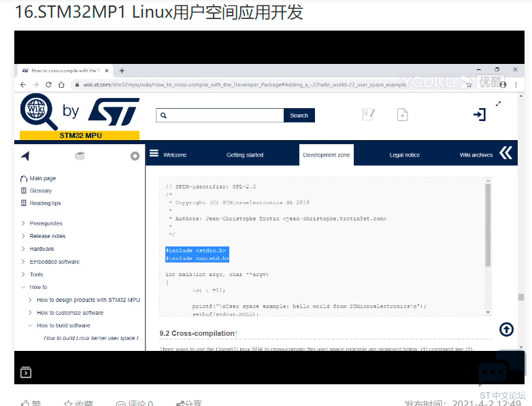
Task: Click the code box scroll down arrow
Action: [x=488, y=312]
